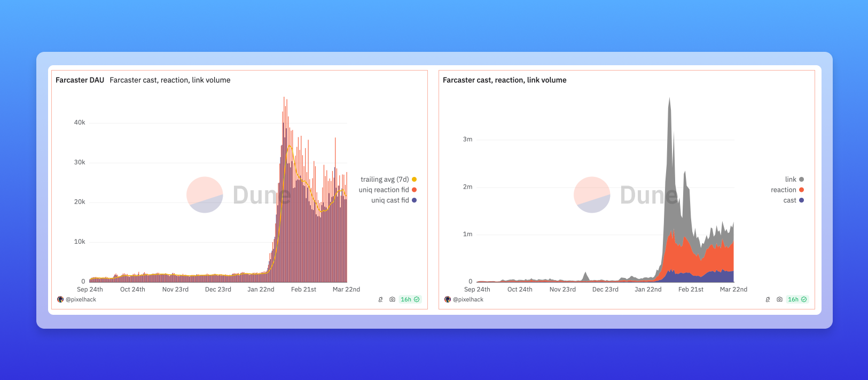Toggle the uniq reaction fid legend series
Screen dimensions: 868x380
[x=387, y=190]
